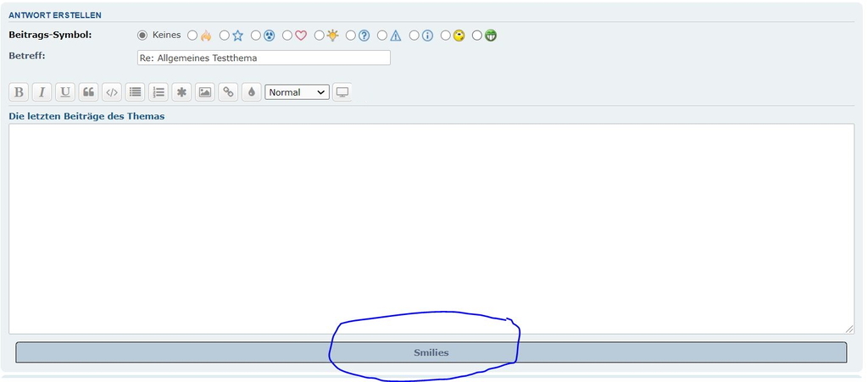Choose the question mark post symbol radio button
Viewport: 868px width, 382px height.
(350, 36)
